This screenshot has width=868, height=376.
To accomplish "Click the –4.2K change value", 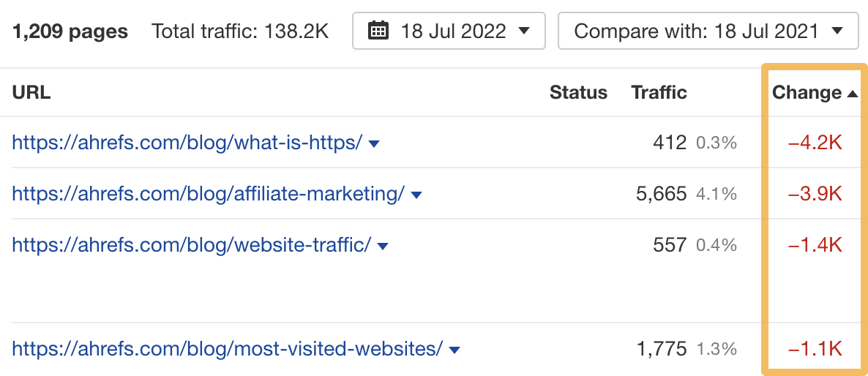I will point(815,143).
